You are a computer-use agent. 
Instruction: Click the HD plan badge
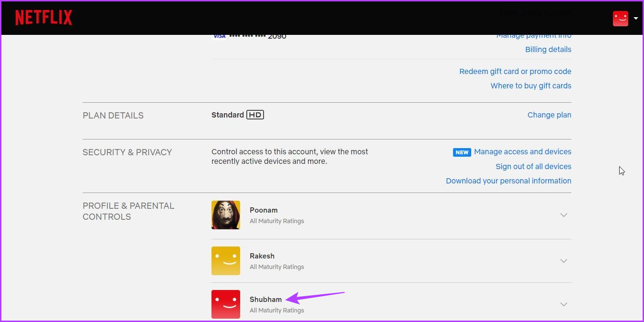[x=255, y=115]
